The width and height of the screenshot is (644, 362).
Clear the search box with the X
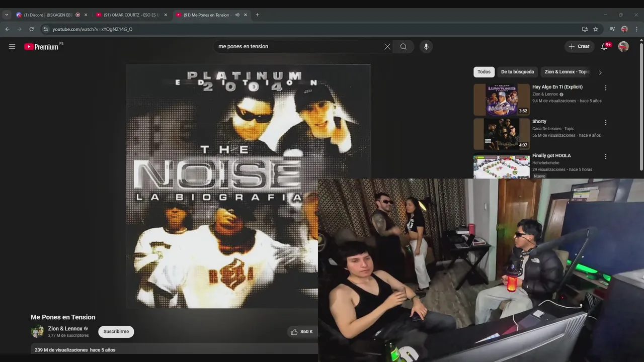387,46
